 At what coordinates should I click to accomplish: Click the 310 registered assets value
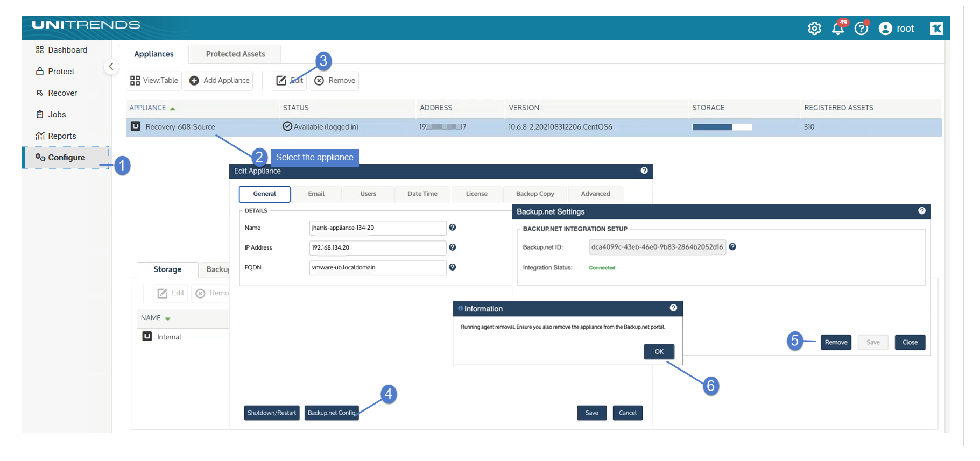click(x=809, y=127)
